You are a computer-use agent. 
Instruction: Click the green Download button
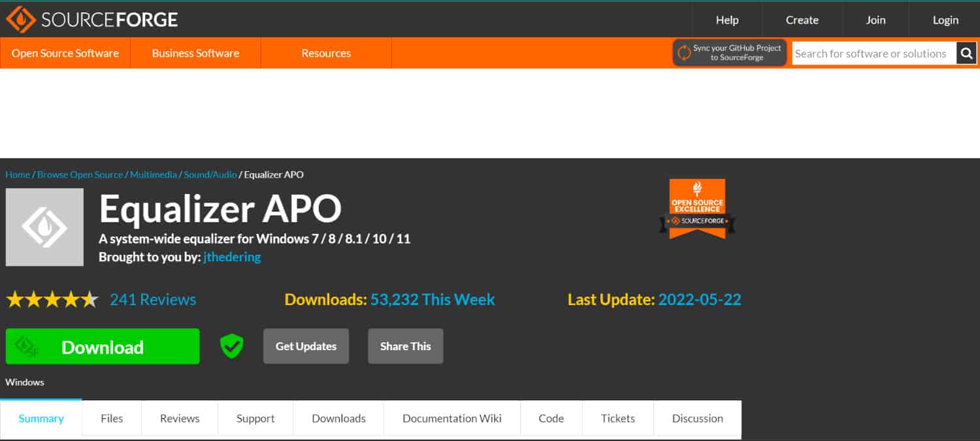103,346
